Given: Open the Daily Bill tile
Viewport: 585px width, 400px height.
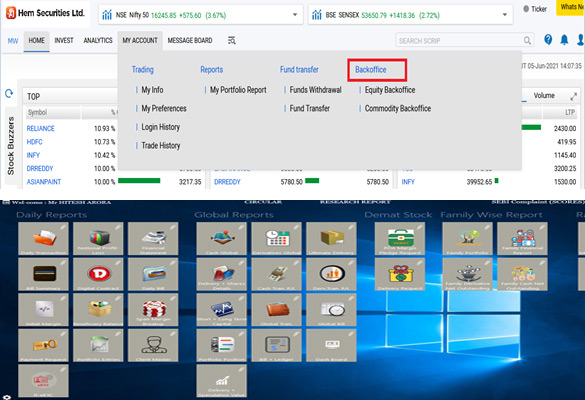Looking at the screenshot, I should pos(153,274).
